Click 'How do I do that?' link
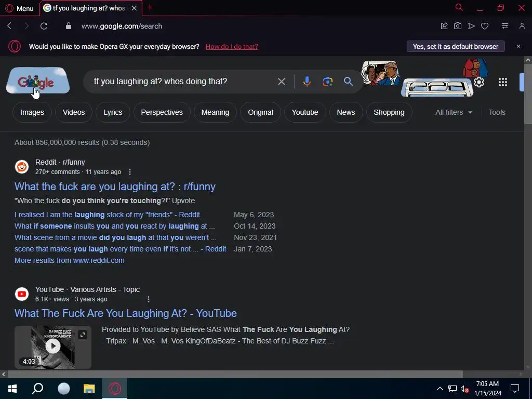The image size is (532, 399). [232, 46]
